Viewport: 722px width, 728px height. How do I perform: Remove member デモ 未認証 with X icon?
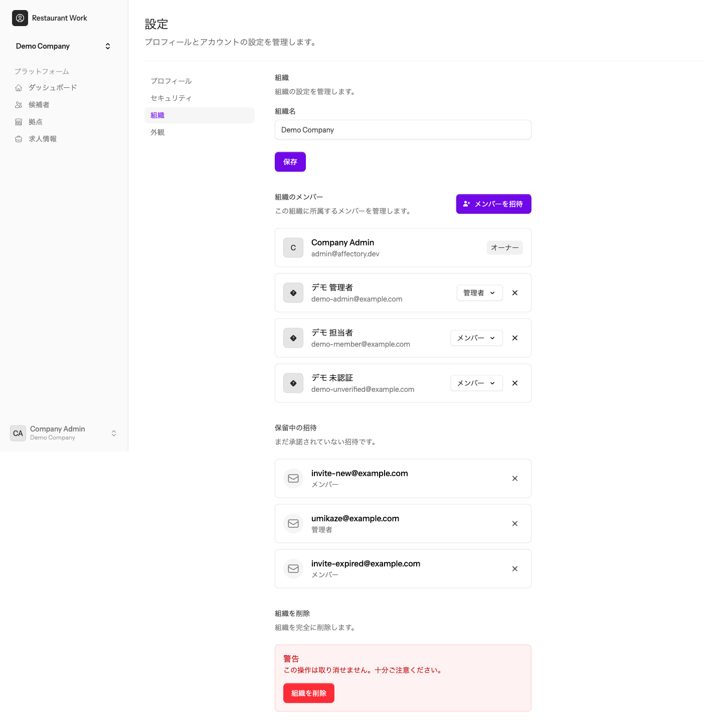click(x=515, y=383)
